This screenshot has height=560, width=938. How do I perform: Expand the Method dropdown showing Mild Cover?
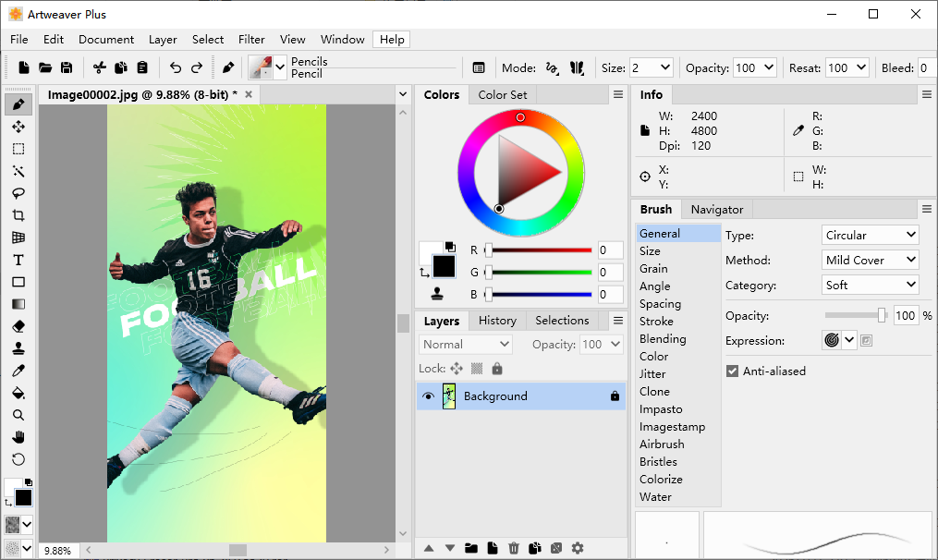[x=871, y=260]
